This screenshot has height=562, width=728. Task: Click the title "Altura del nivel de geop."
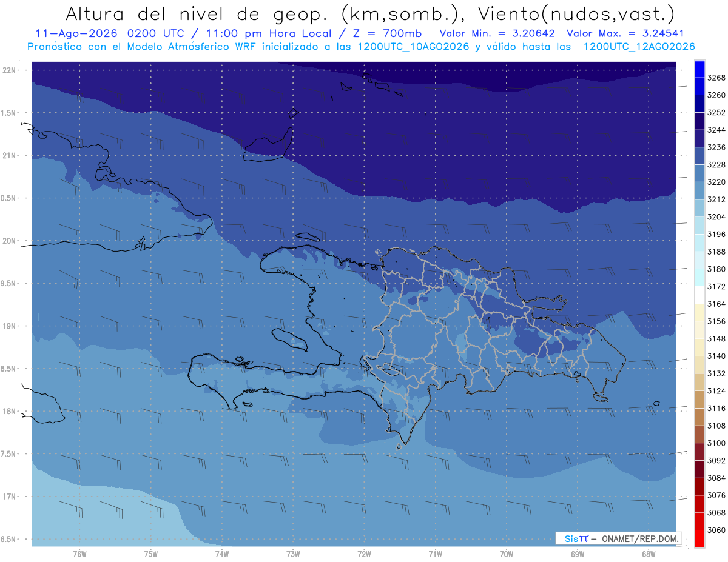197,13
